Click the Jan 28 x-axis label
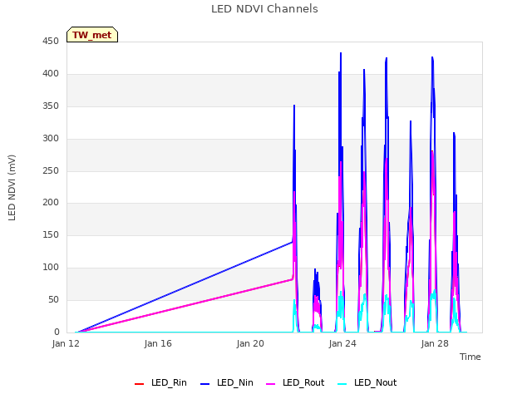This screenshot has width=532, height=399. click(x=435, y=343)
